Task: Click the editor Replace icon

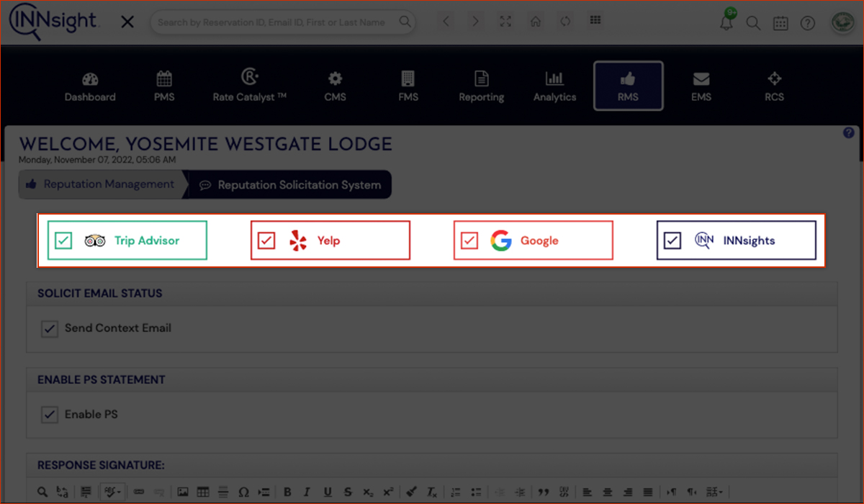Action: click(63, 492)
